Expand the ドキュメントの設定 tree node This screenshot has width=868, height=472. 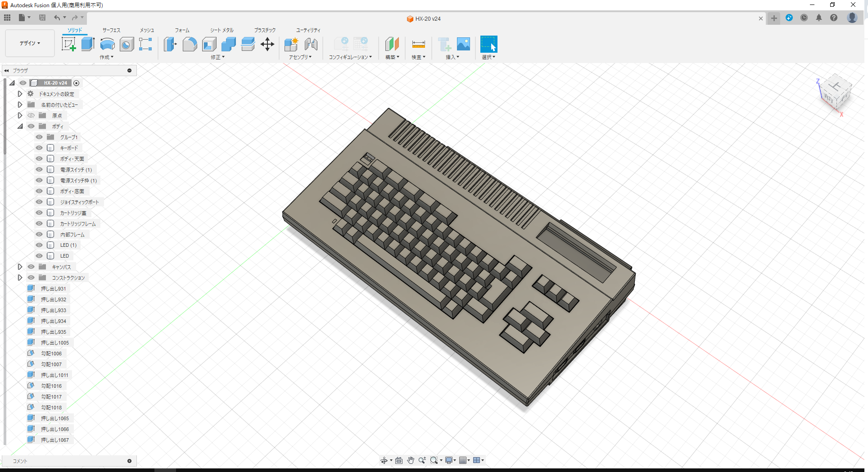[x=20, y=94]
